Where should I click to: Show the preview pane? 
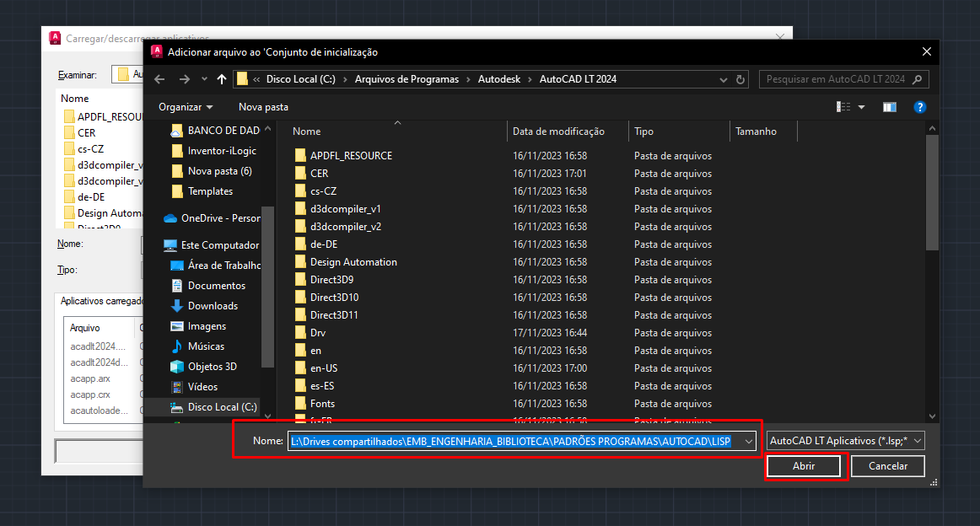coord(889,107)
